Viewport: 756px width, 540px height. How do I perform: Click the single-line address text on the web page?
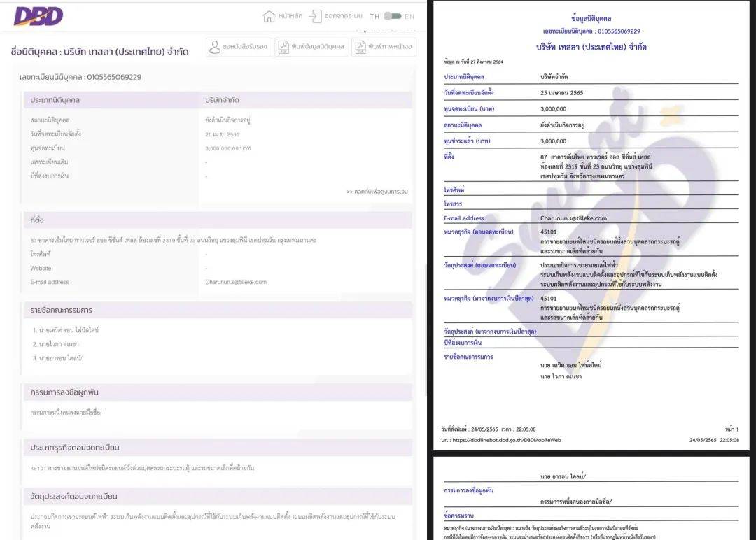(173, 240)
